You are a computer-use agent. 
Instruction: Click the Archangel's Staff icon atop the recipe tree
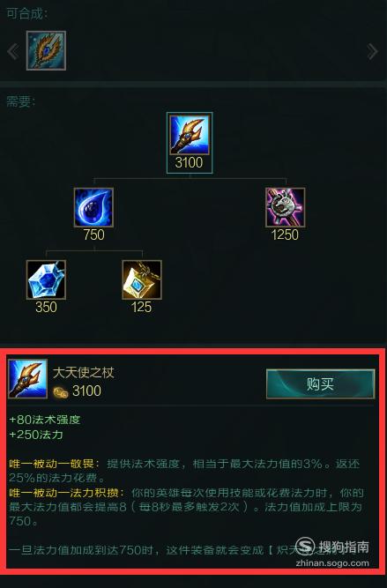pos(190,135)
